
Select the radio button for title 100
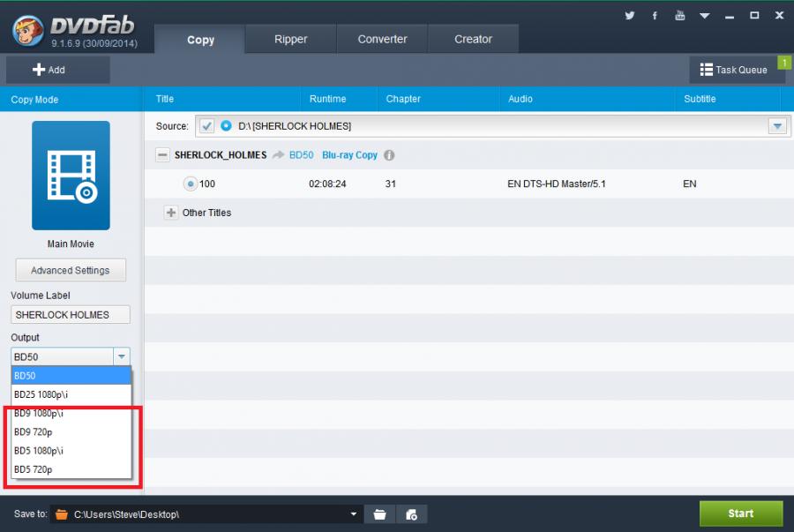[190, 184]
